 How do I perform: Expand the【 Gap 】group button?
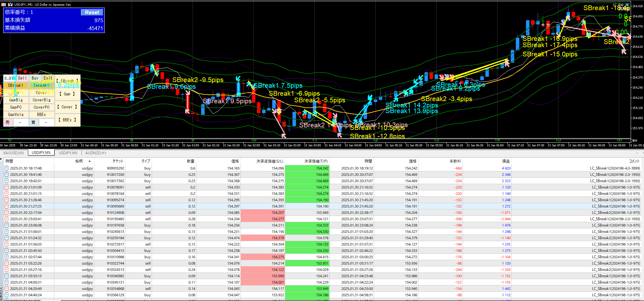pos(67,94)
